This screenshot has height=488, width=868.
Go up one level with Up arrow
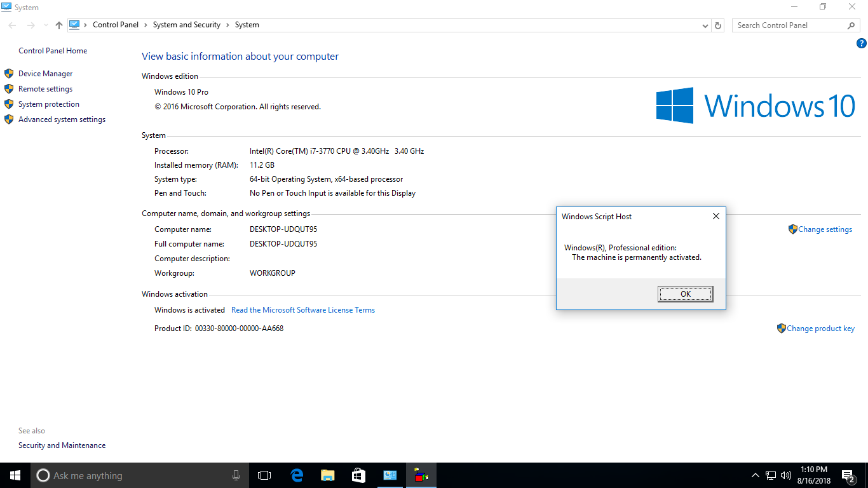pyautogui.click(x=59, y=25)
